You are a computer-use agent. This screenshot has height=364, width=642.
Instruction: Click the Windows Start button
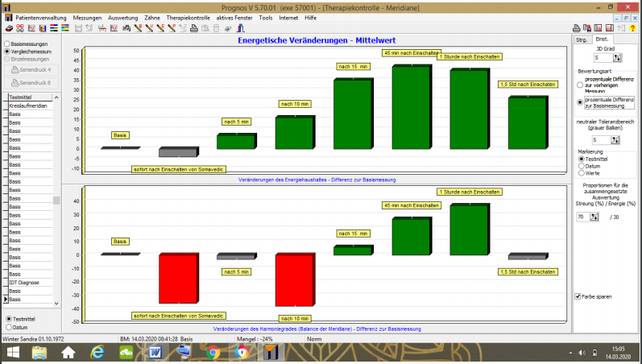[x=12, y=352]
